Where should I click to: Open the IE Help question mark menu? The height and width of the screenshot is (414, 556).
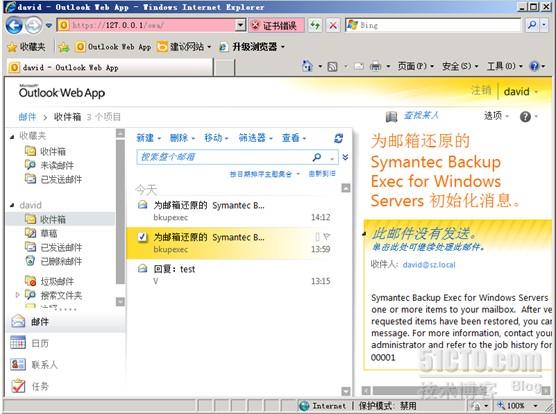(x=537, y=66)
